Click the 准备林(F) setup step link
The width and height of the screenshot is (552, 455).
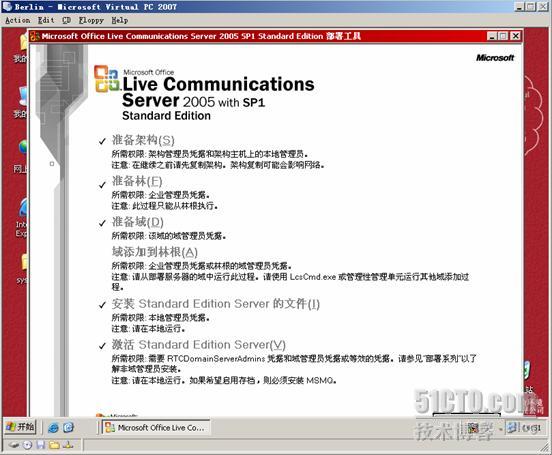[137, 181]
